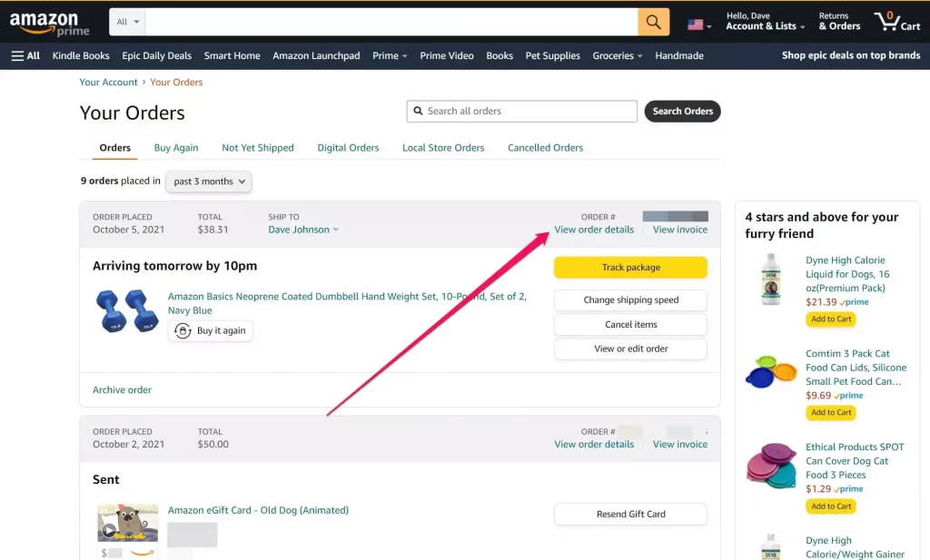Click Shop epic deals on top brands
930x560 pixels.
click(850, 55)
